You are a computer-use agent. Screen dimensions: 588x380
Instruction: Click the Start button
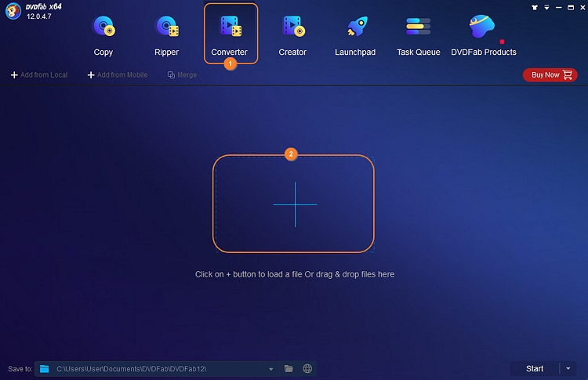(x=535, y=369)
